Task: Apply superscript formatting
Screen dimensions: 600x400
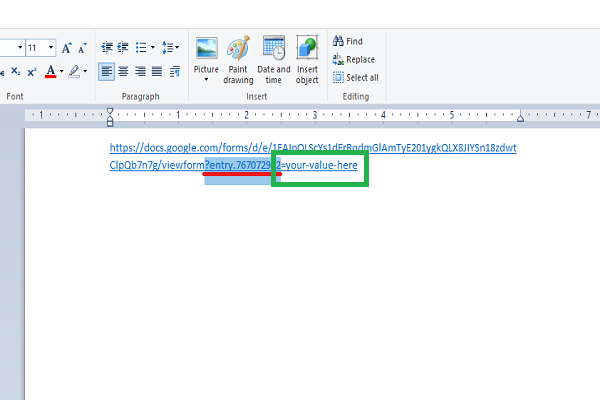Action: (x=32, y=71)
